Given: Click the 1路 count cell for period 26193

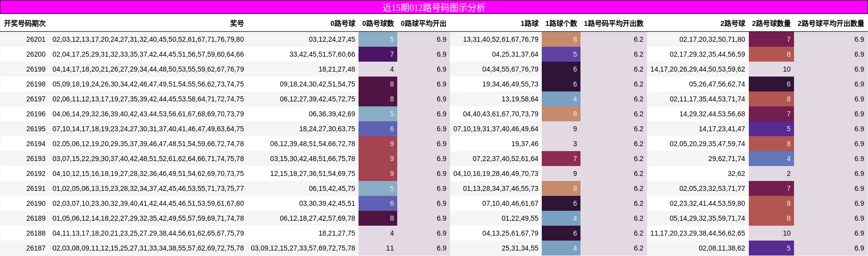Looking at the screenshot, I should pyautogui.click(x=561, y=159).
